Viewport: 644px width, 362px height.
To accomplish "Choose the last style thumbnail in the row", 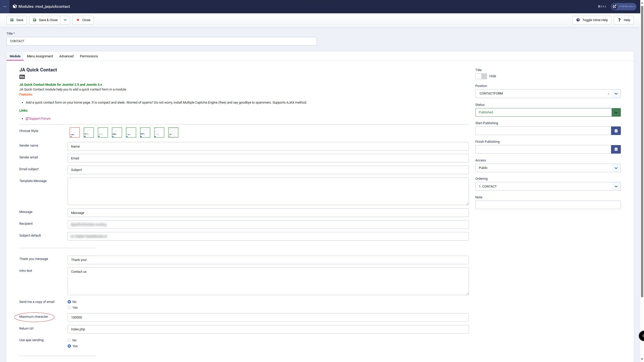I will coord(173,132).
